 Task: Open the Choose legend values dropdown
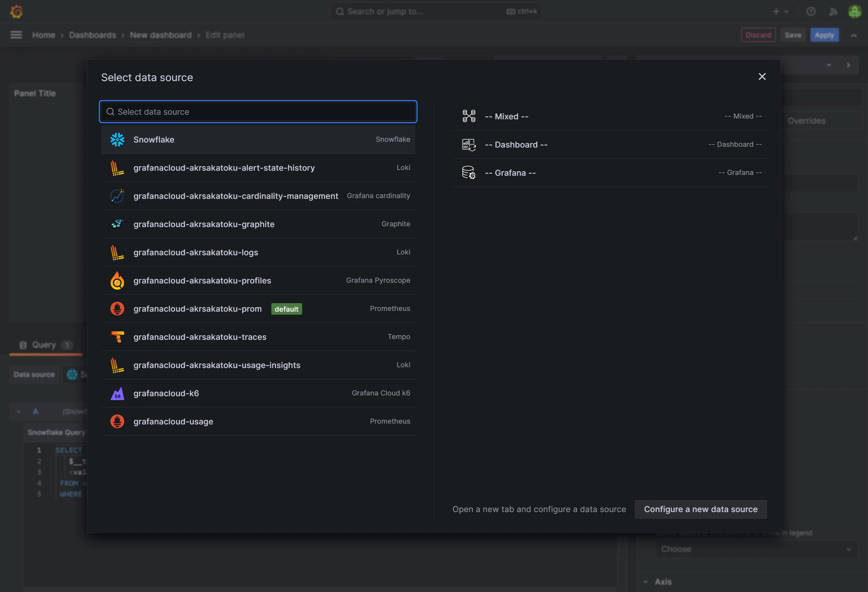(756, 549)
